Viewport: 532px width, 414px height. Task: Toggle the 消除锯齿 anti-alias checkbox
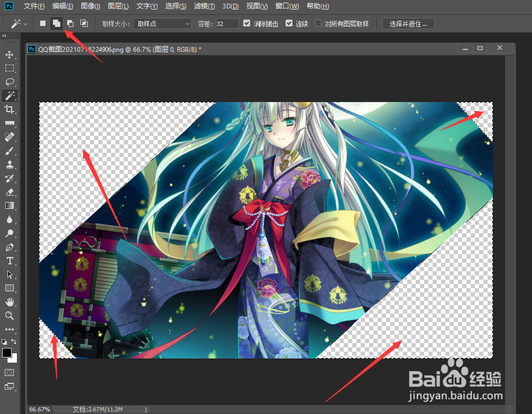246,23
